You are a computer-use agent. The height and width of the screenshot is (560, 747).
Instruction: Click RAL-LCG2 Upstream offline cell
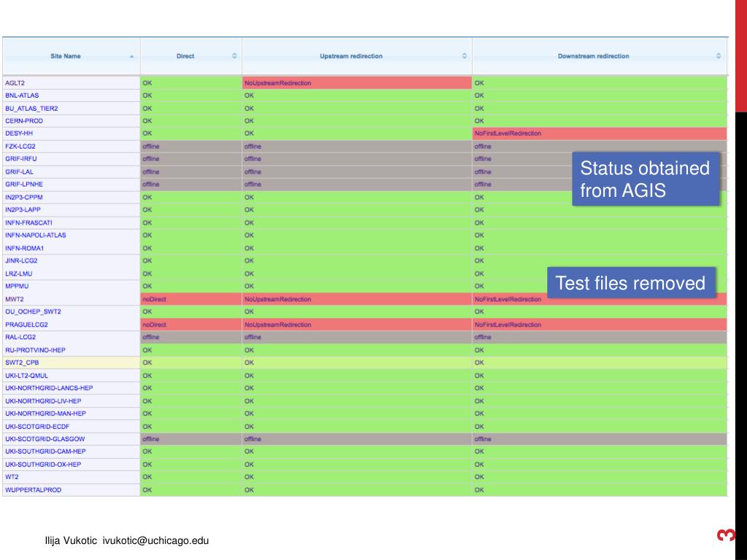pos(357,337)
